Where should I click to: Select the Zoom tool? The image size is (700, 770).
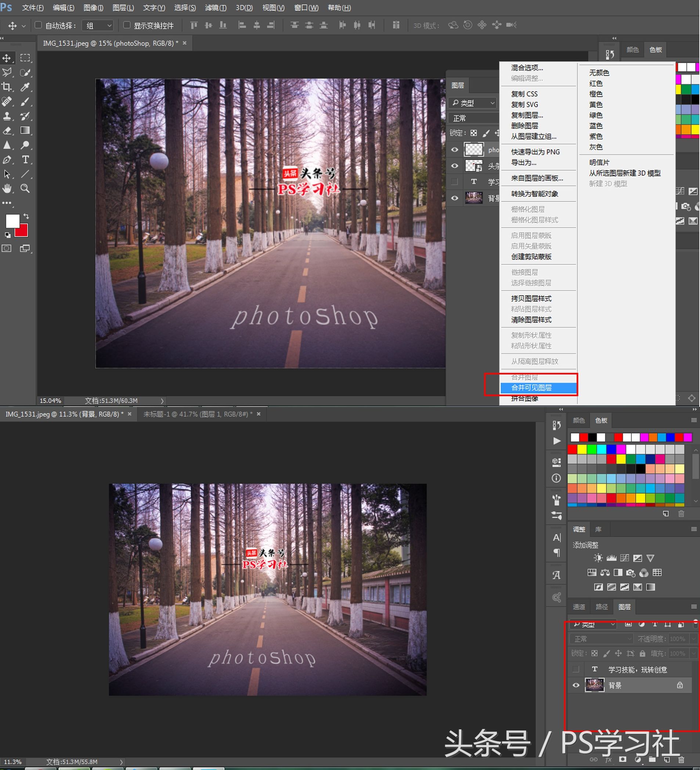coord(25,188)
